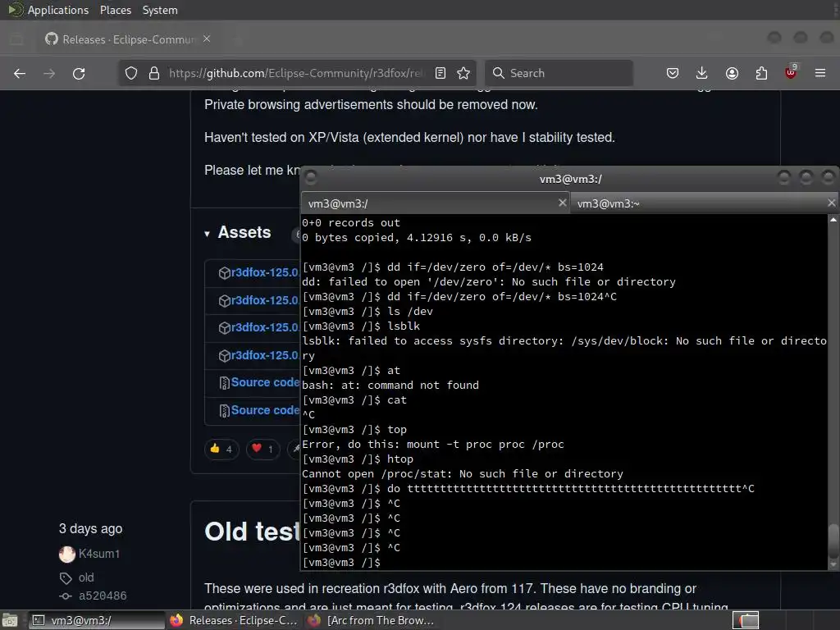The height and width of the screenshot is (630, 840).
Task: Open the Pocket save icon
Action: click(673, 73)
